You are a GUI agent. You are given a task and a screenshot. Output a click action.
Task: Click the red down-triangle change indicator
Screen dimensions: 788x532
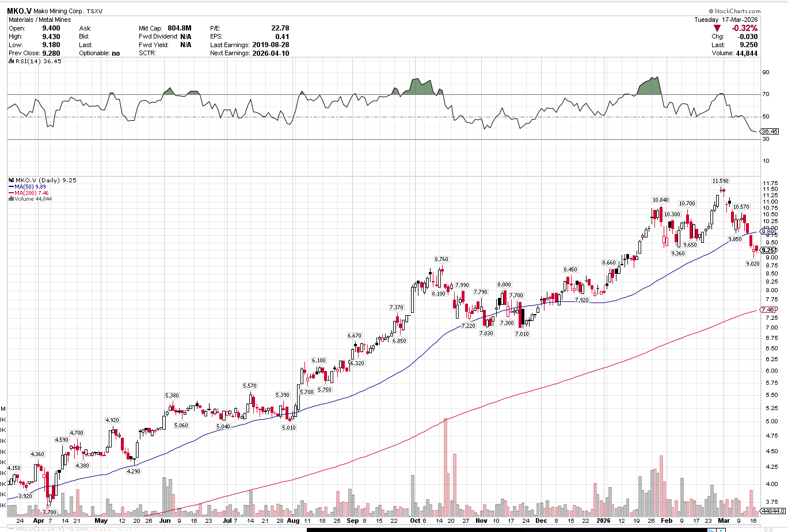717,28
